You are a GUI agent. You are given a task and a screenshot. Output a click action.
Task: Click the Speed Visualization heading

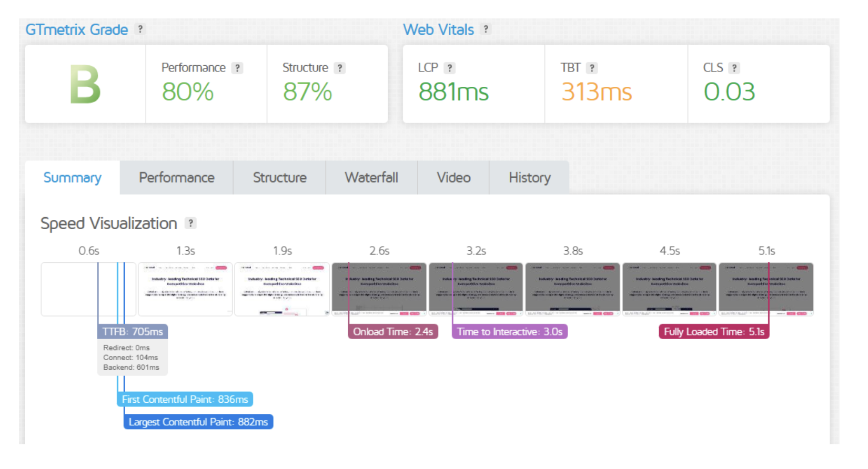[109, 223]
